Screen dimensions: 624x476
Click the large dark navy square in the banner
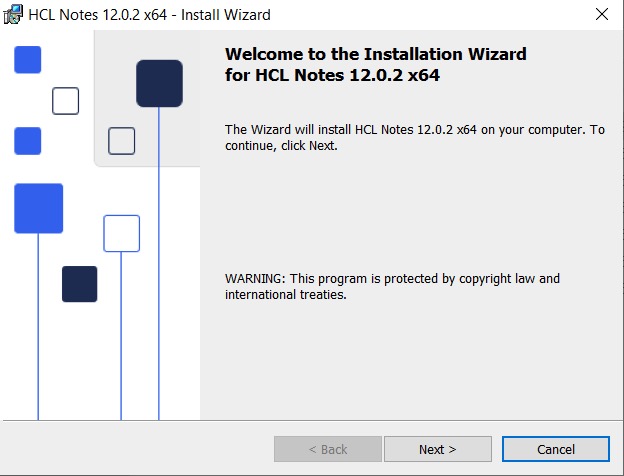(x=159, y=83)
